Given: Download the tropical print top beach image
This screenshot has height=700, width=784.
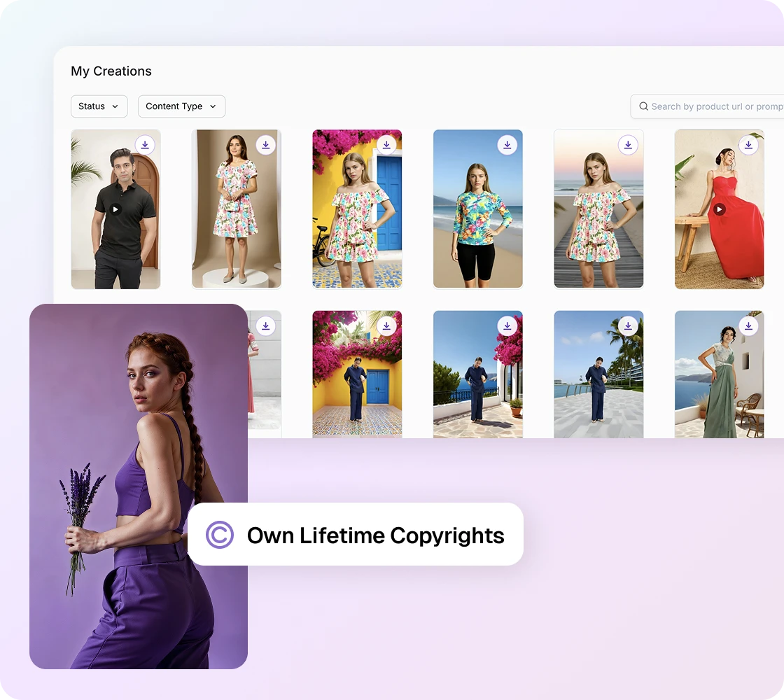Looking at the screenshot, I should [x=507, y=145].
